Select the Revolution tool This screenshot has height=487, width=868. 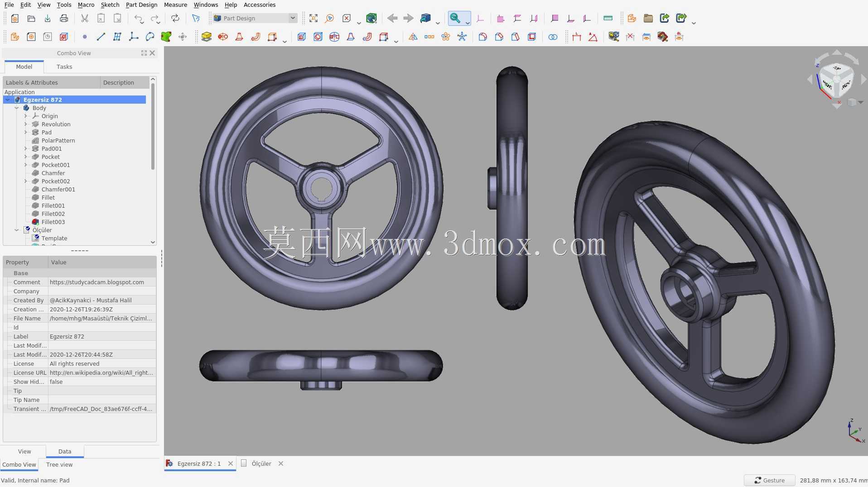[222, 37]
